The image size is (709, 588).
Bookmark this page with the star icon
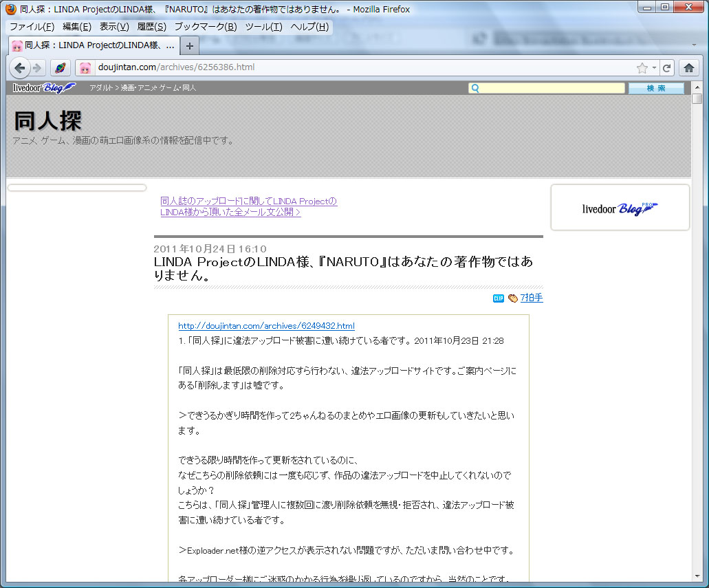point(642,68)
